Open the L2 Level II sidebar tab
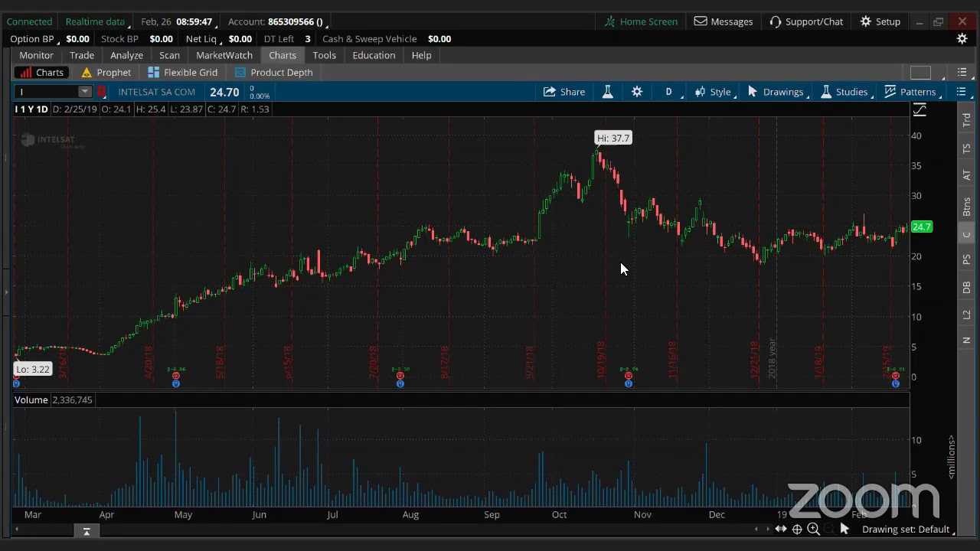 pyautogui.click(x=966, y=315)
